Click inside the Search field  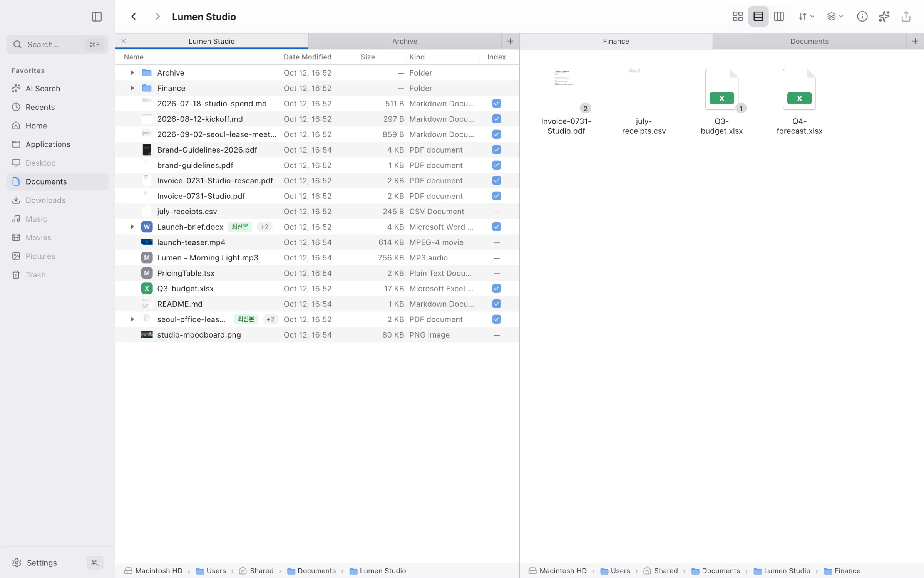click(x=57, y=44)
